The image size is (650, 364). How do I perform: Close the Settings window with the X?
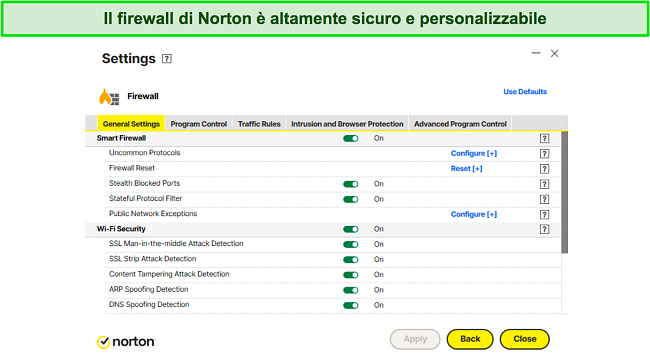tap(555, 53)
